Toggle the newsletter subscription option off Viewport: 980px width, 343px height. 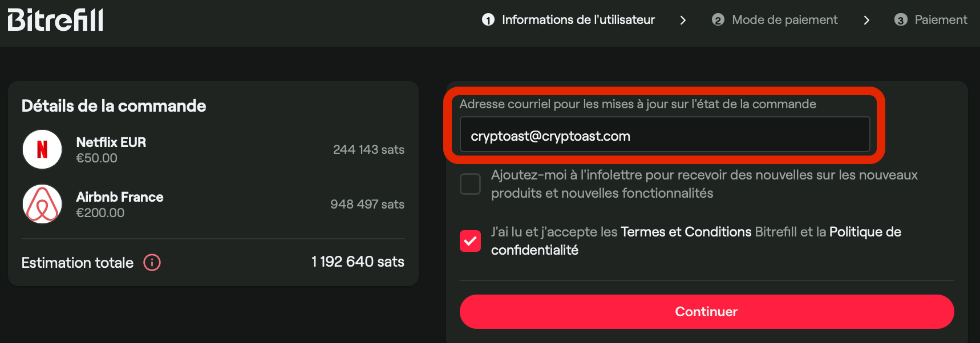[x=470, y=183]
